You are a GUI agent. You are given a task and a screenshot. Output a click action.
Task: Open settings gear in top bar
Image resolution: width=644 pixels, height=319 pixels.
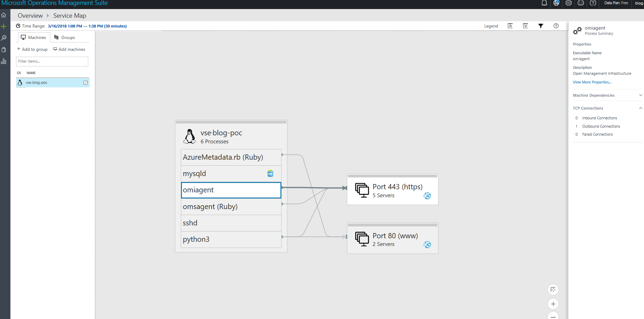569,3
